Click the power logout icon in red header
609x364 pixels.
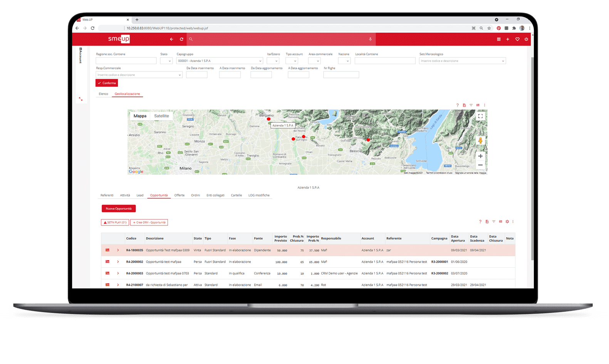point(526,39)
